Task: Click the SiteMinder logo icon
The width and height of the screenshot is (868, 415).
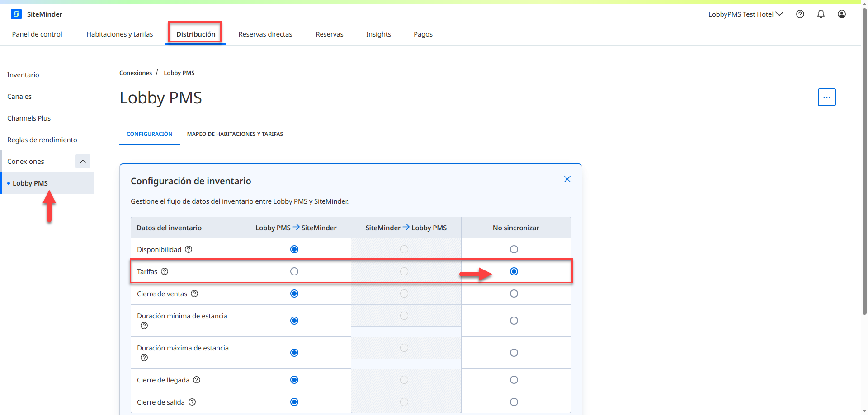Action: click(16, 14)
